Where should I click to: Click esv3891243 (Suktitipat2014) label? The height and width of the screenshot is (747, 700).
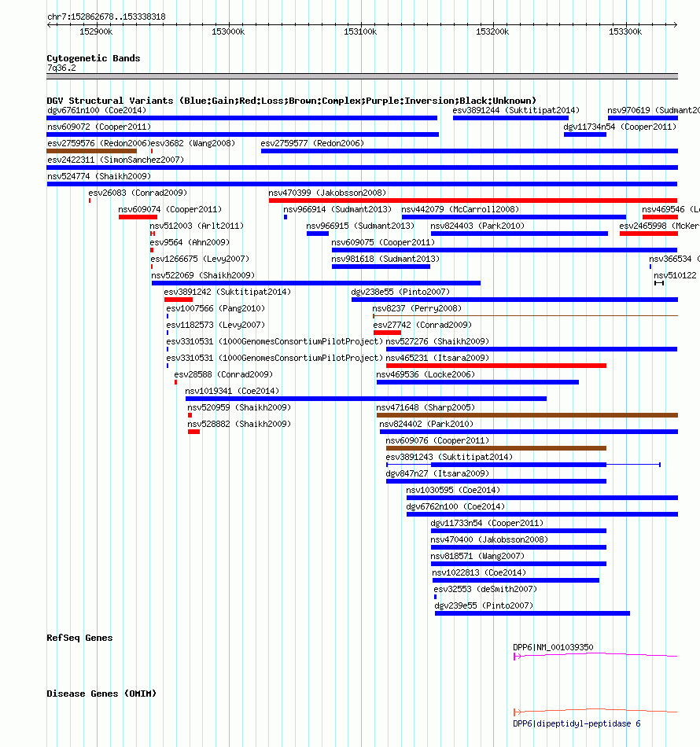449,457
